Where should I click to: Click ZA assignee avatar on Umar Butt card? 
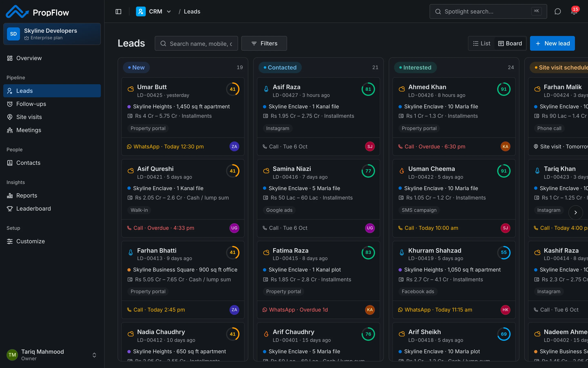(x=234, y=147)
